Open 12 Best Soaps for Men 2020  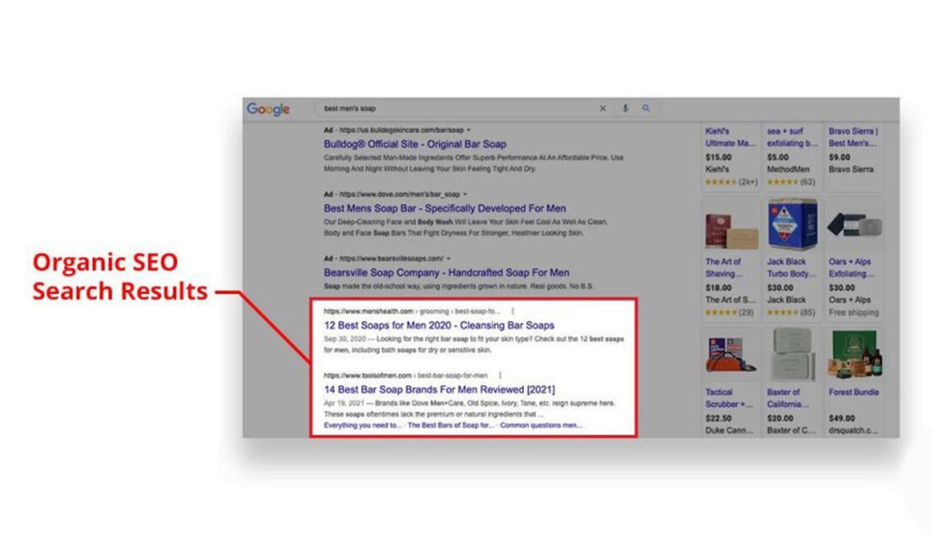pos(439,326)
